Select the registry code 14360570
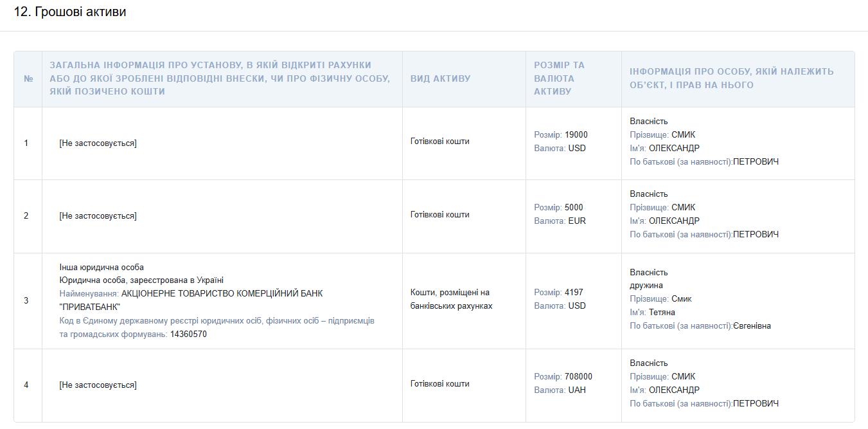868x429 pixels. (x=188, y=334)
